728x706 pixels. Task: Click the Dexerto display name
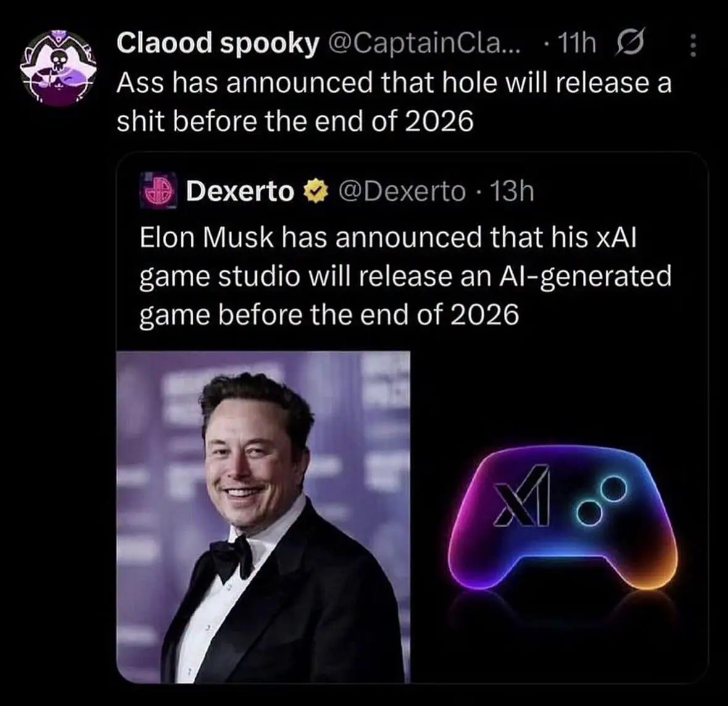point(241,191)
